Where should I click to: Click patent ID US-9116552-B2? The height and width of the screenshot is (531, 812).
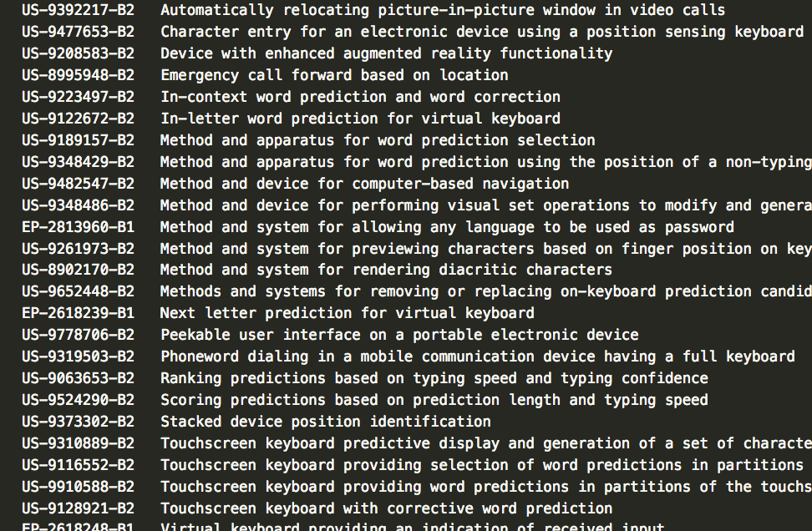pos(79,465)
